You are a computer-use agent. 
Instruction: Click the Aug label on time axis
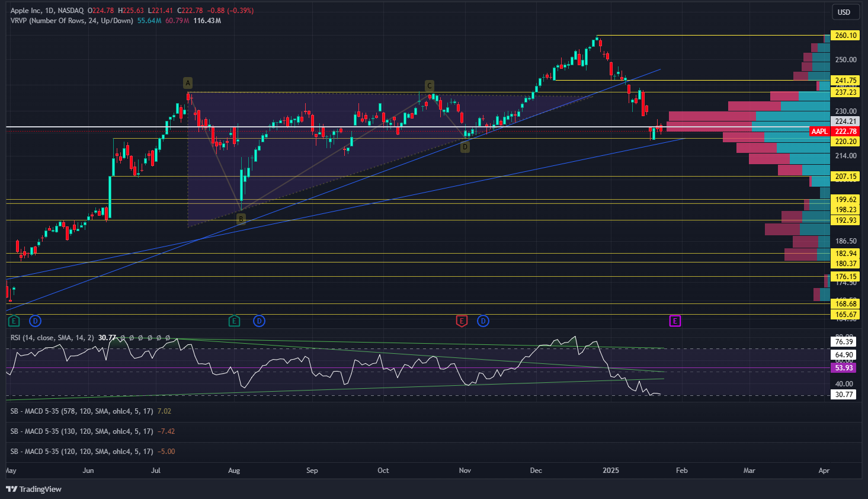(234, 471)
